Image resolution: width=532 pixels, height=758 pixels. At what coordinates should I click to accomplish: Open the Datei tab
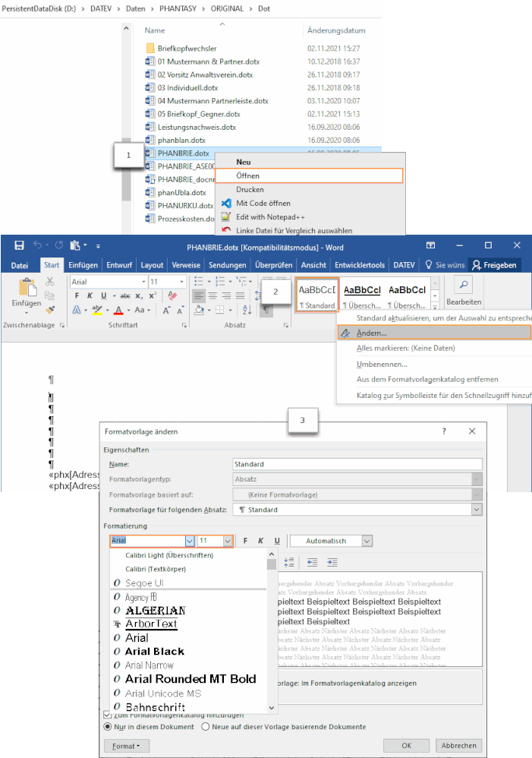(20, 265)
